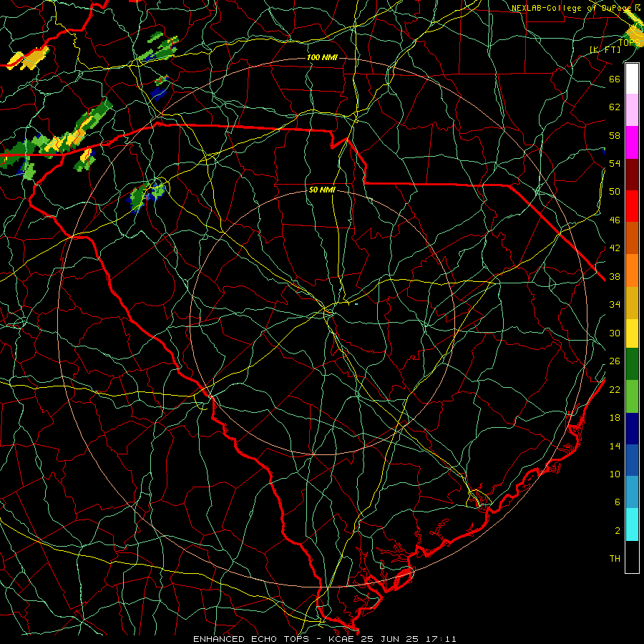
Task: Click the legend value 66
Action: 615,79
